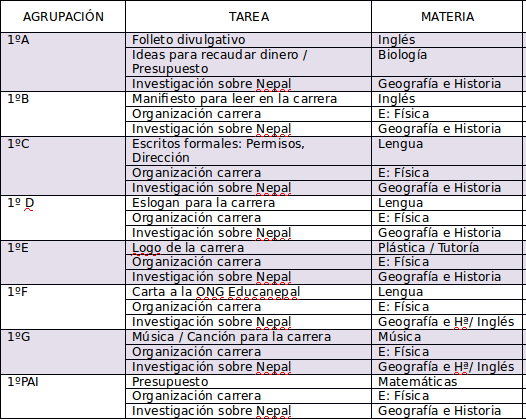526x420 pixels.
Task: Select the Eslogan para la carrera cell
Action: pyautogui.click(x=249, y=203)
